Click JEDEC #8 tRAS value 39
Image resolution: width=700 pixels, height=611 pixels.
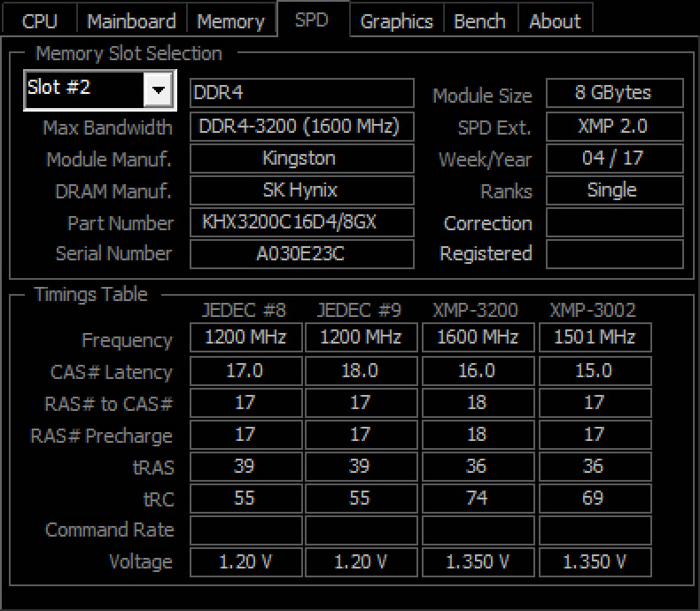click(246, 467)
